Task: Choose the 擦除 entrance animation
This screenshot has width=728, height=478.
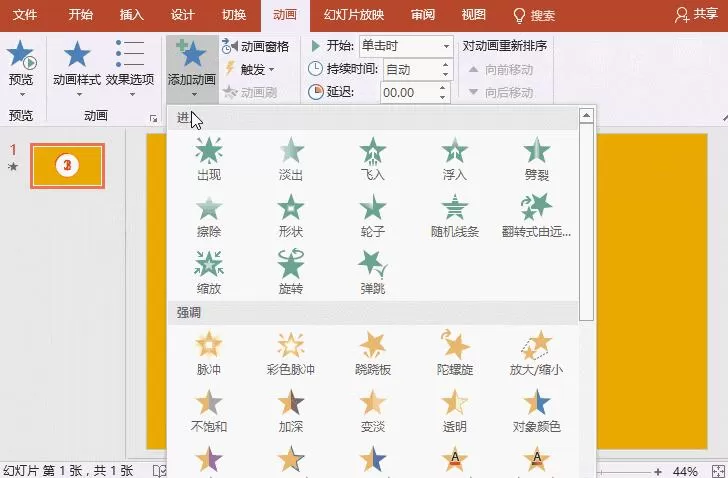Action: pos(208,216)
